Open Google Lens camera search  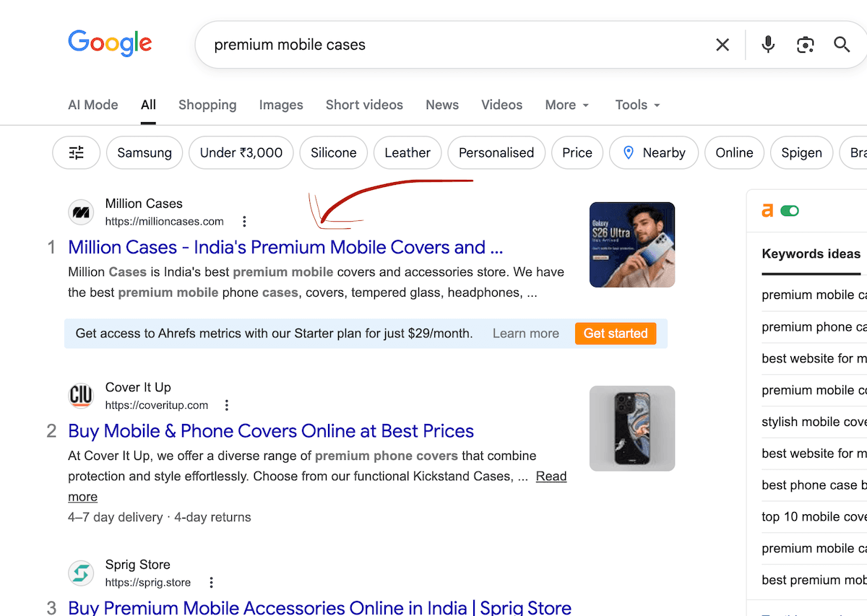[805, 44]
